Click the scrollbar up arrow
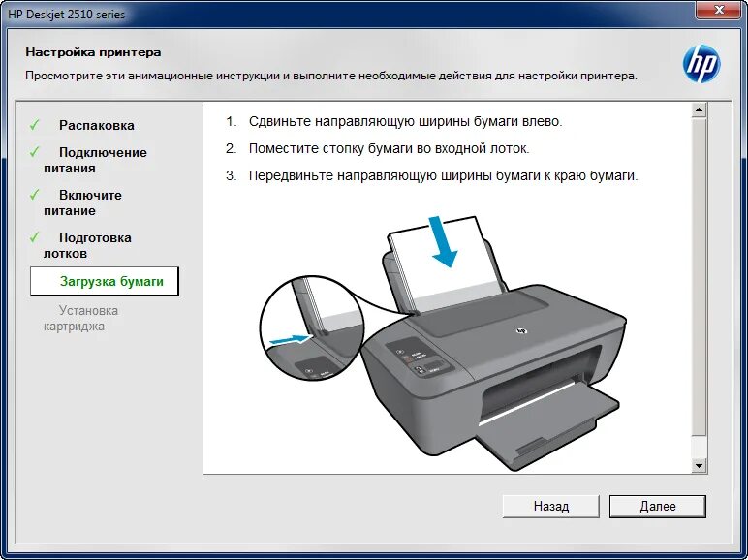 coord(699,110)
